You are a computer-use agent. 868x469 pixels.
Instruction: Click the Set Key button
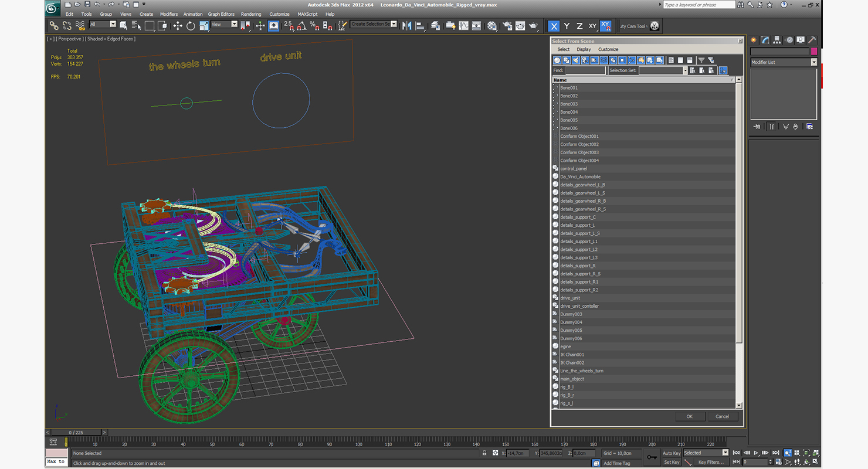[672, 462]
